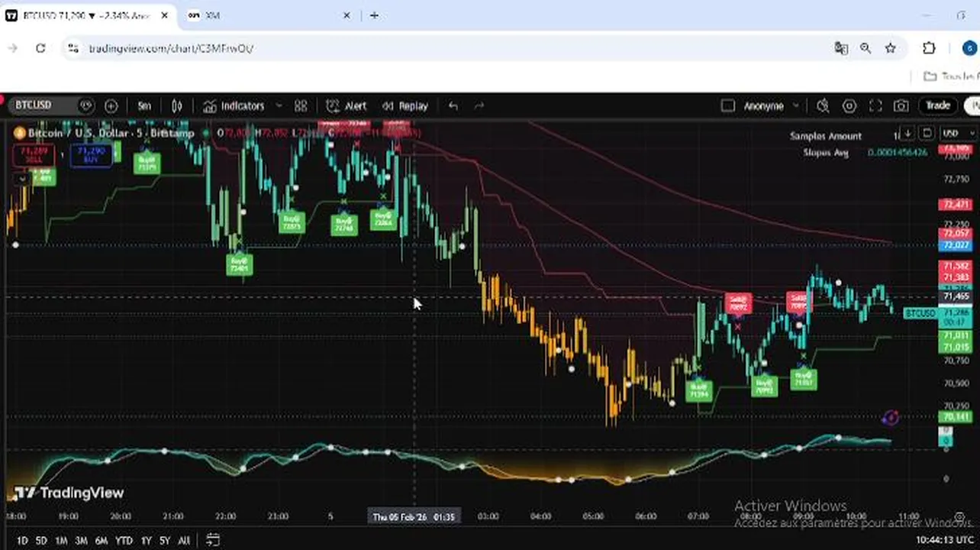Click the 72,471 red price label

point(956,205)
